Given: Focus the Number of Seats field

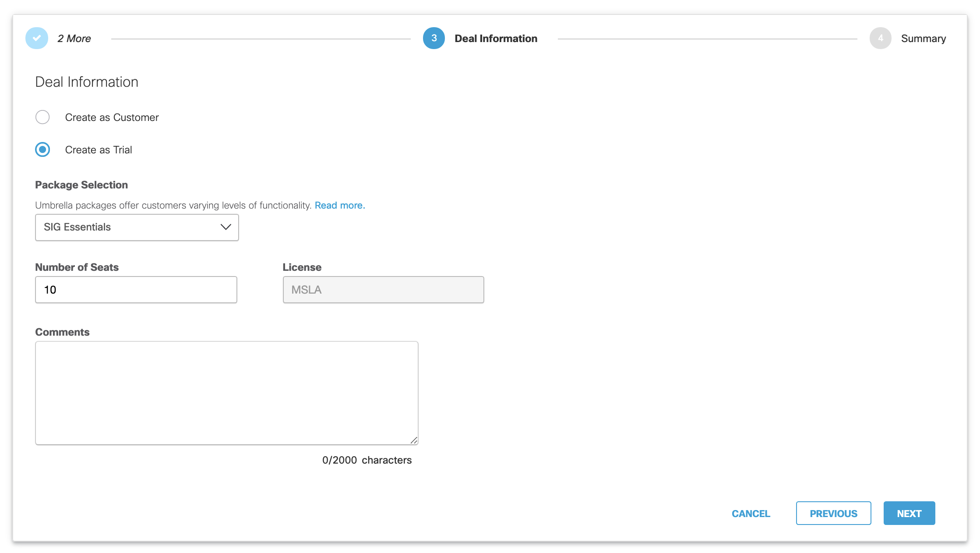Looking at the screenshot, I should click(136, 290).
